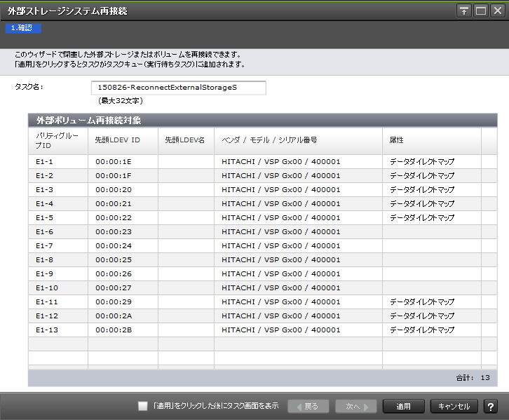Screen dimensions: 509x420
Task: Click the キャンセル button
Action: pyautogui.click(x=454, y=406)
